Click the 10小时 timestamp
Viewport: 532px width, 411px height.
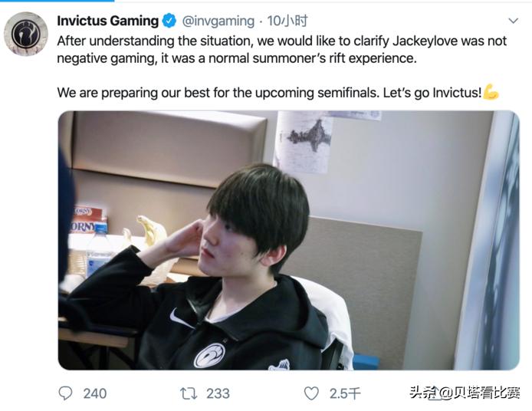click(287, 21)
